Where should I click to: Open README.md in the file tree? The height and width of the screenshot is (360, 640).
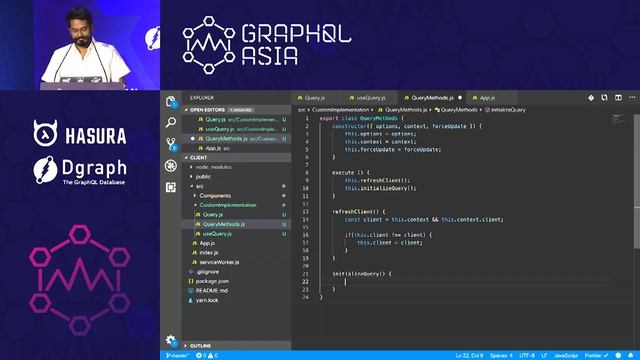[236, 291]
